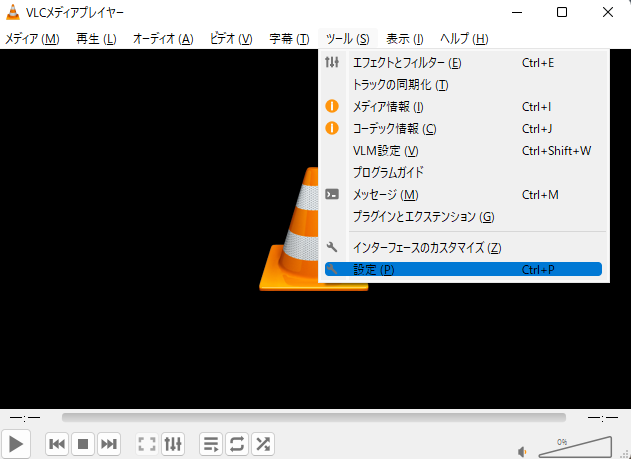Toggle loop playback mode
This screenshot has height=459, width=631.
(237, 443)
